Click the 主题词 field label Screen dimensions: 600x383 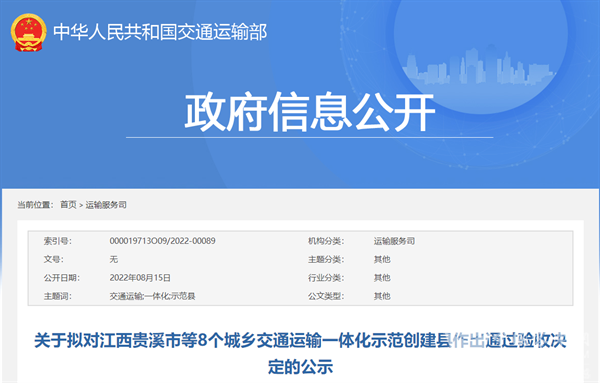coord(57,296)
